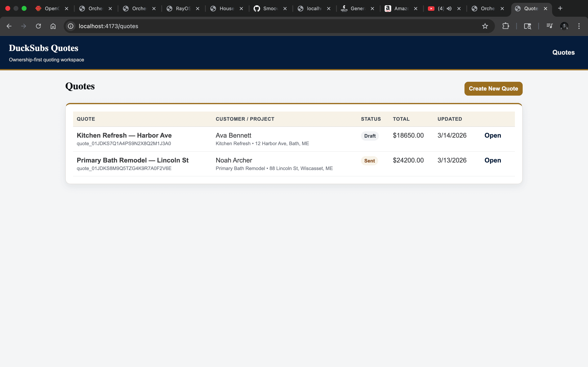The image size is (588, 367).
Task: Click inside the address bar
Action: pyautogui.click(x=170, y=26)
